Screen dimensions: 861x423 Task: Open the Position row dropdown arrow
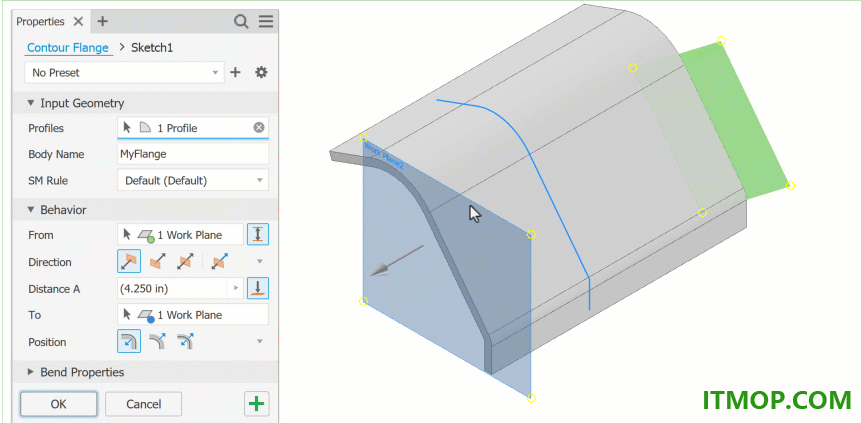click(x=261, y=342)
